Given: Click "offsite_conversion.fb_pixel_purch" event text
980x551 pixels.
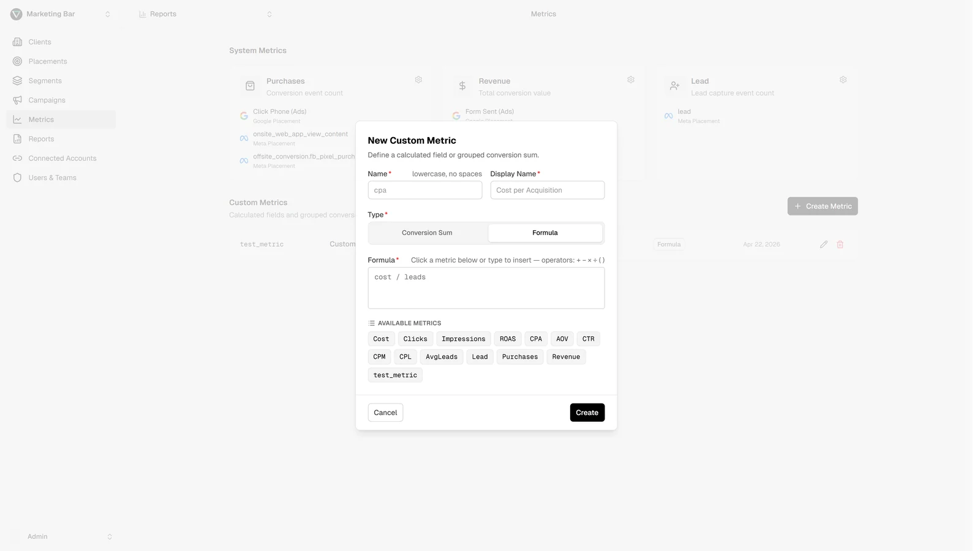Looking at the screenshot, I should coord(304,157).
